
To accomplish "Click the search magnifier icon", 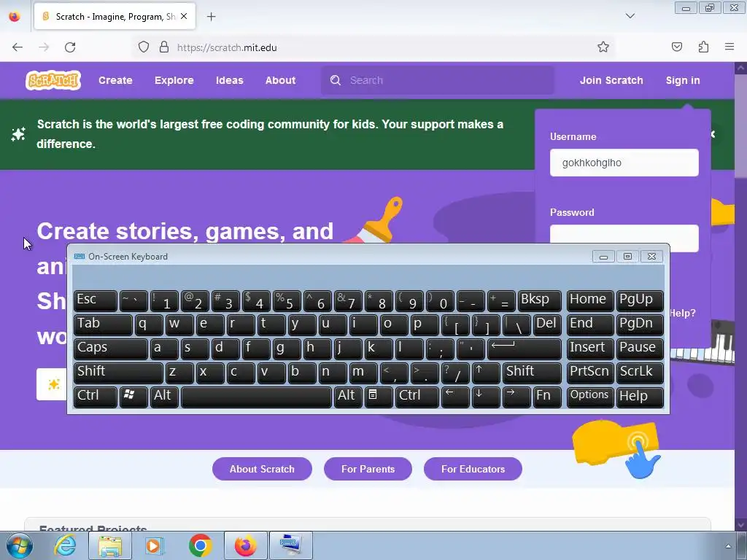I will pyautogui.click(x=336, y=80).
